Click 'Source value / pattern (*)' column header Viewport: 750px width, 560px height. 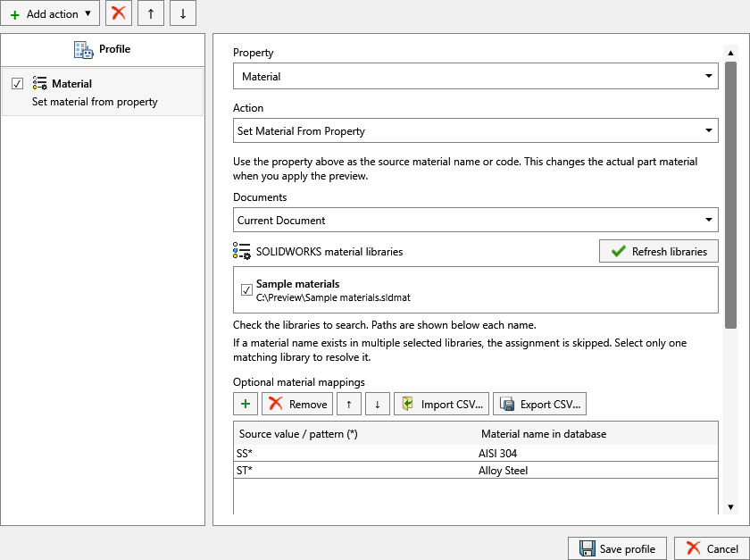coord(298,434)
